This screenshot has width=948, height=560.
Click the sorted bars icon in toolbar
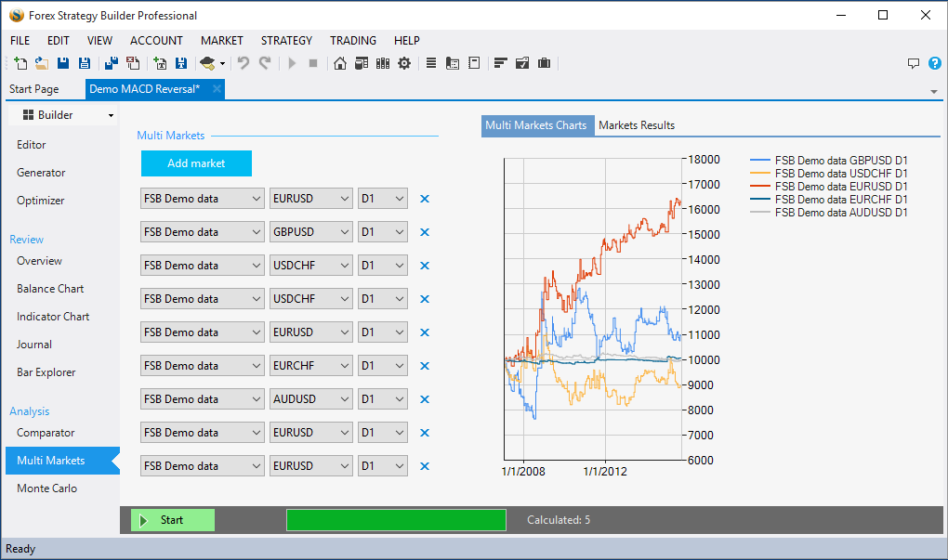[501, 63]
